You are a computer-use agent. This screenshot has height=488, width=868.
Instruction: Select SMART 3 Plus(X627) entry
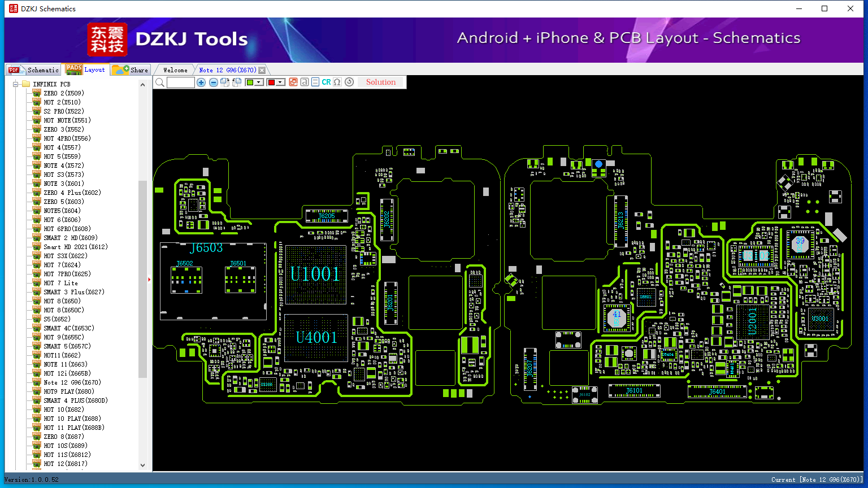pos(74,292)
